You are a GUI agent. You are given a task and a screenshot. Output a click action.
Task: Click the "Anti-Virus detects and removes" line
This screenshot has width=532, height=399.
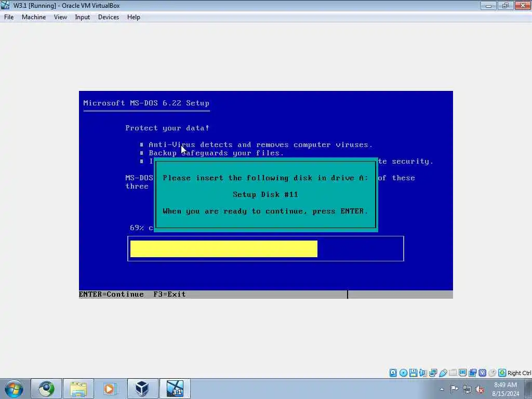pyautogui.click(x=261, y=144)
